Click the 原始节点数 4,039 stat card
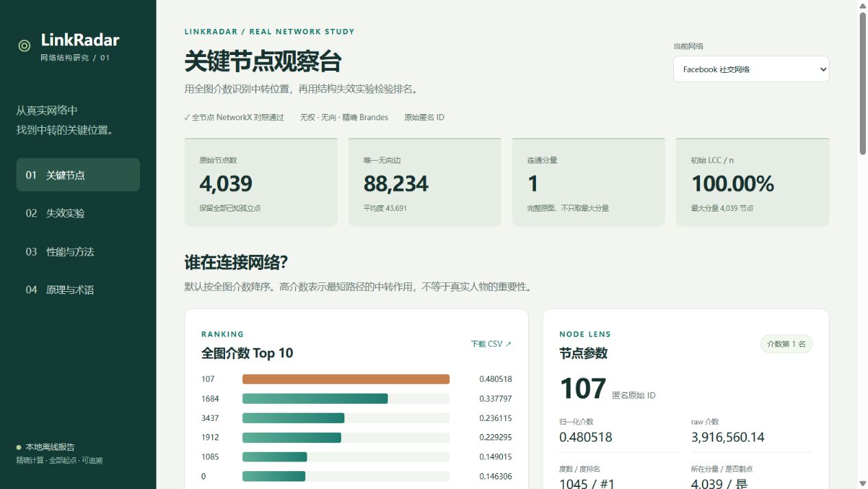This screenshot has height=489, width=868. (261, 182)
